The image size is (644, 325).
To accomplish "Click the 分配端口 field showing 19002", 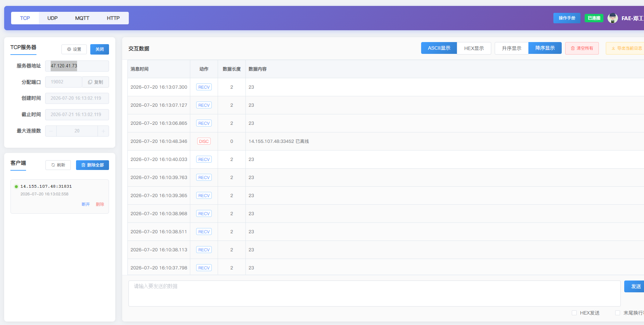I will (x=64, y=82).
